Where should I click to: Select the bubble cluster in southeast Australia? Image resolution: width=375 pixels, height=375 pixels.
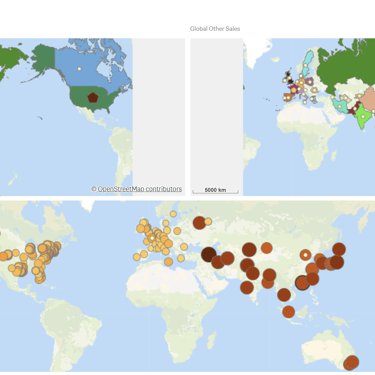[351, 363]
